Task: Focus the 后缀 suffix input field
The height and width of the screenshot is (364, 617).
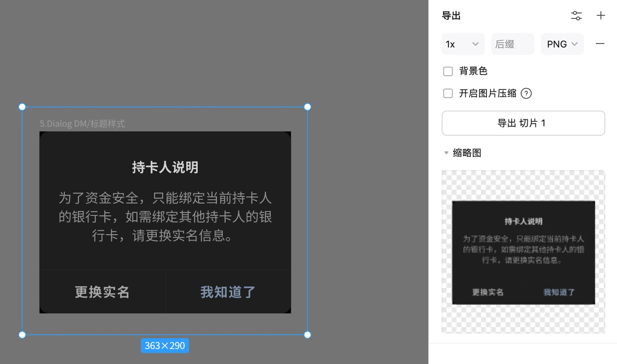Action: coord(512,44)
